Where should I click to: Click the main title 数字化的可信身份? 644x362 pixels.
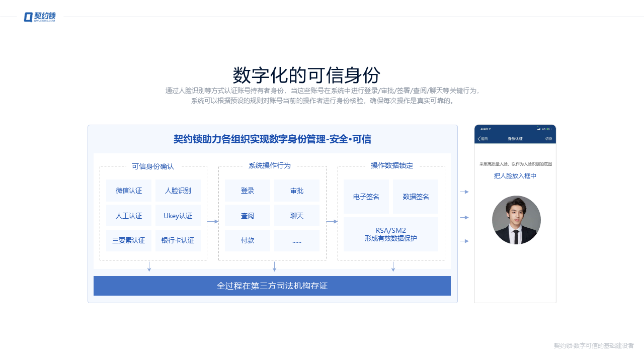point(306,75)
